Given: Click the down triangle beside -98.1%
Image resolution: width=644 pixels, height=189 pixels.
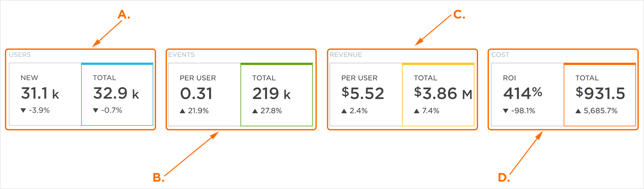Looking at the screenshot, I should click(506, 111).
